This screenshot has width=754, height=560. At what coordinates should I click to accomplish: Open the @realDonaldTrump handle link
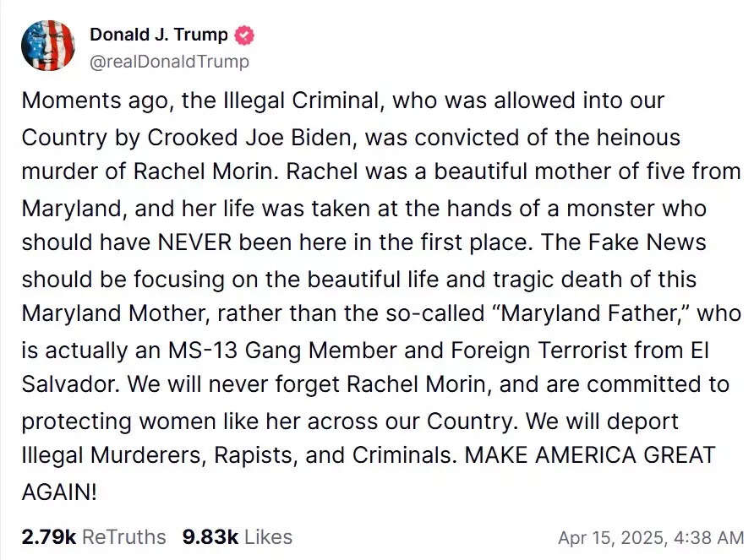coord(169,62)
